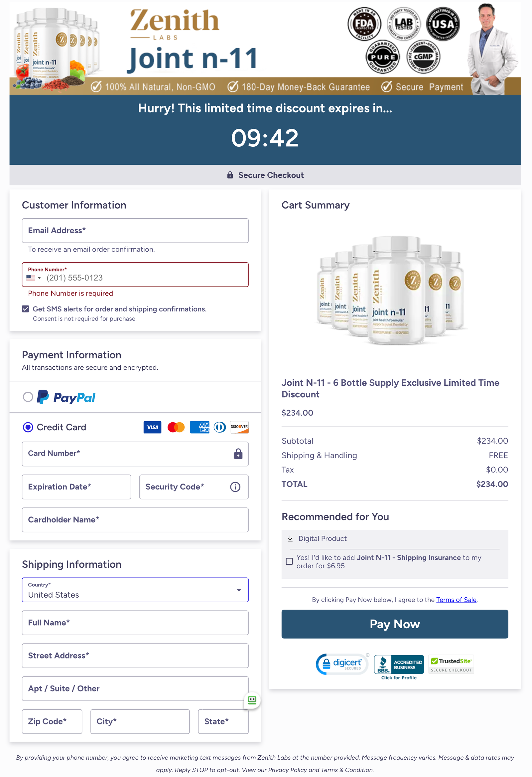Focus the Cardholder Name field
This screenshot has width=532, height=777.
coord(135,520)
